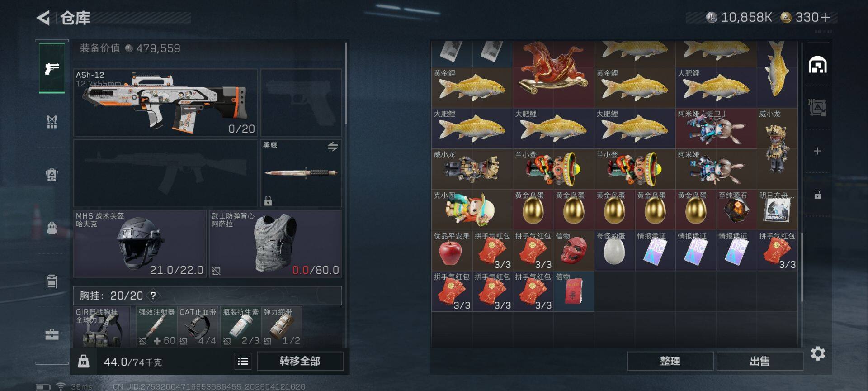Add a storage box with plus icon
Screen dimensions: 868x391
coord(817,151)
